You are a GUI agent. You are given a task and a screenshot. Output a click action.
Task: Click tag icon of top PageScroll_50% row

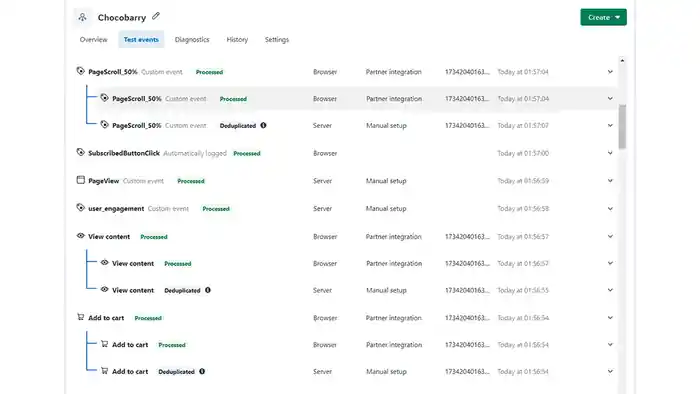point(80,71)
